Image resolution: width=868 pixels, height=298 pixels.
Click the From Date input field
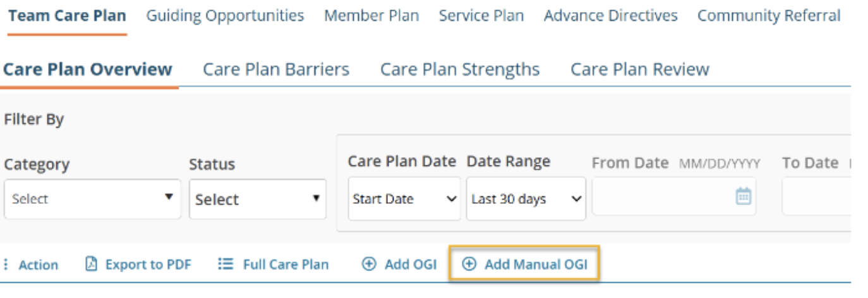coord(663,197)
